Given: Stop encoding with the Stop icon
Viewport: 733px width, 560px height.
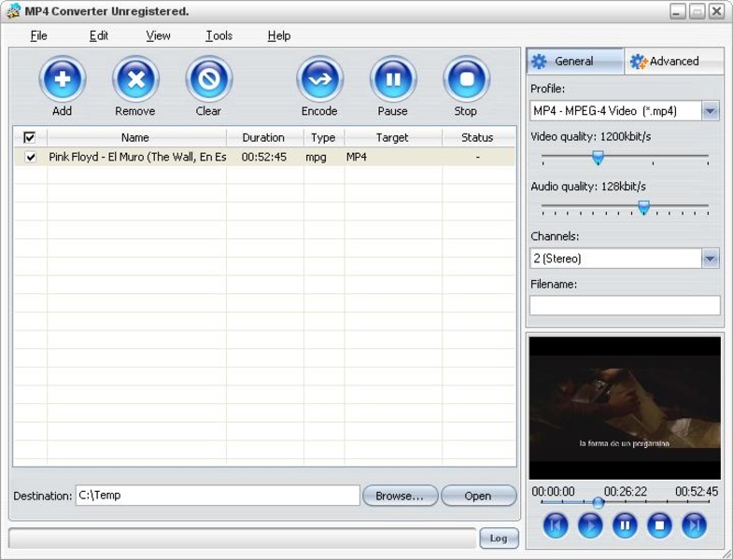Looking at the screenshot, I should pyautogui.click(x=465, y=80).
